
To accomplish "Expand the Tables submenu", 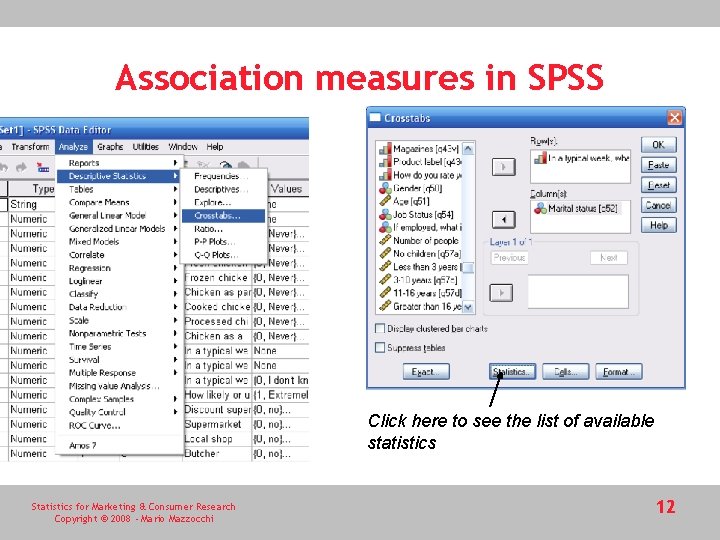I will (119, 189).
